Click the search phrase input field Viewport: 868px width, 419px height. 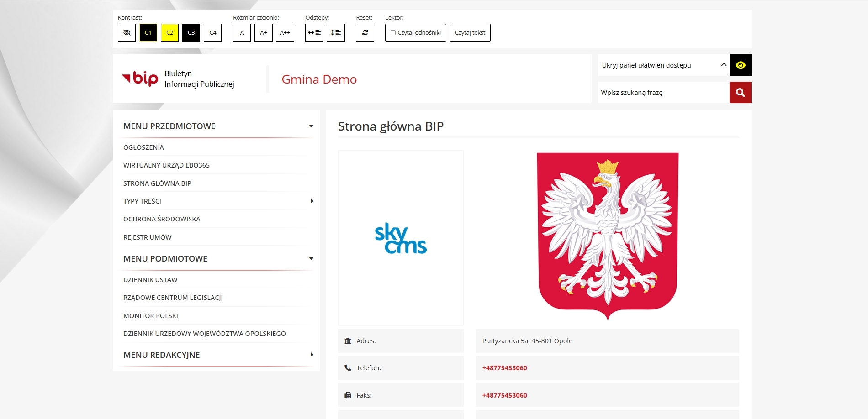663,92
